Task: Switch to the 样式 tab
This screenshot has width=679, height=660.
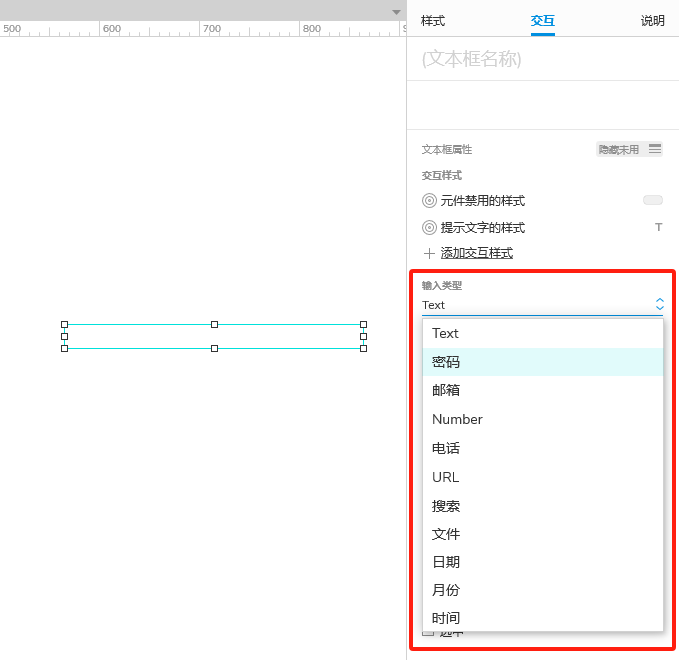Action: (433, 20)
